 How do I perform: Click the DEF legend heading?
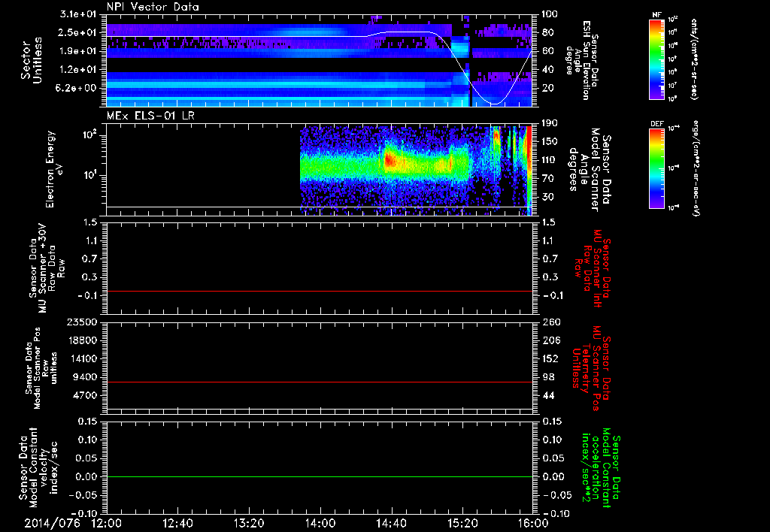[656, 124]
